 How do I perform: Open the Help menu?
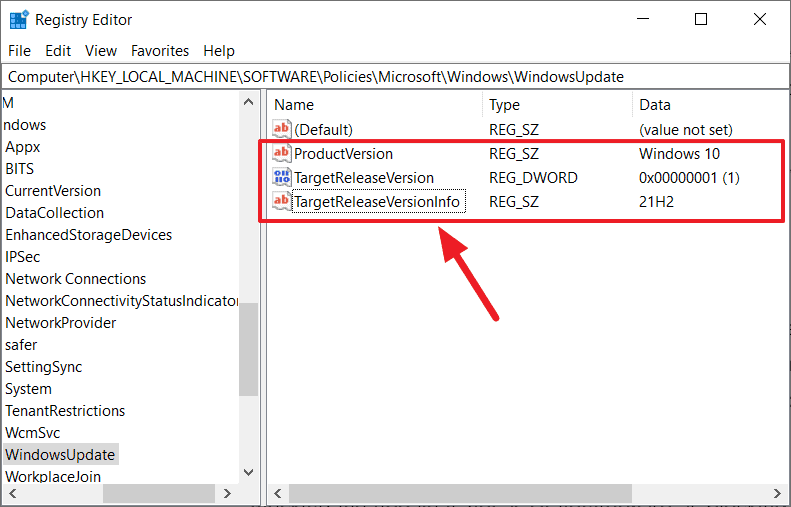pyautogui.click(x=219, y=51)
